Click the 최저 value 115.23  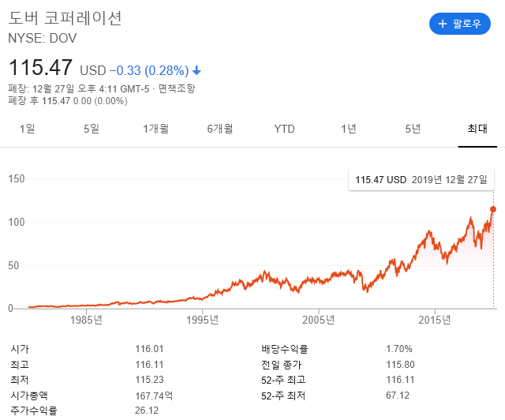tap(149, 380)
